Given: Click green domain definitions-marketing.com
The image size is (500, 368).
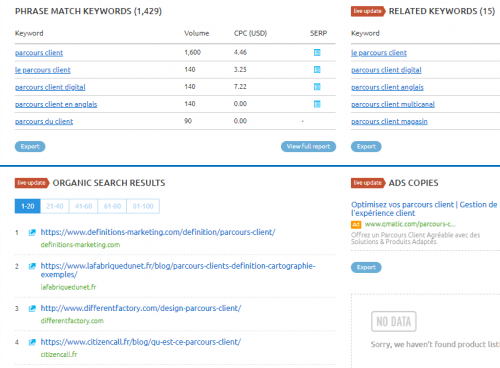Looking at the screenshot, I should [x=80, y=245].
